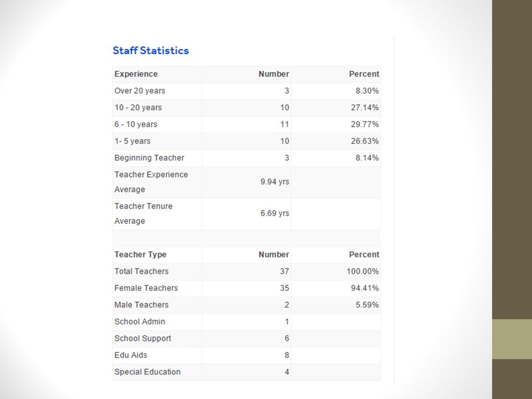The height and width of the screenshot is (399, 532).
Task: Click the first table's Number header
Action: click(x=274, y=74)
